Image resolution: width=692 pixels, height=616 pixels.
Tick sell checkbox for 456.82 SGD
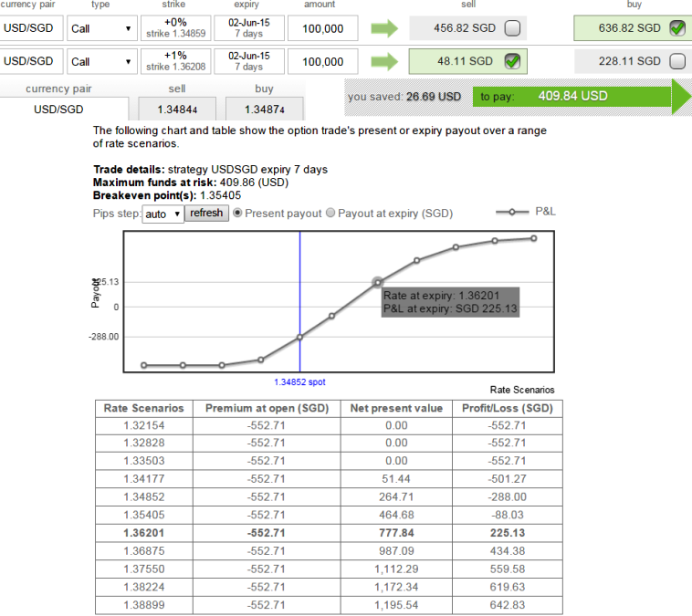point(512,28)
